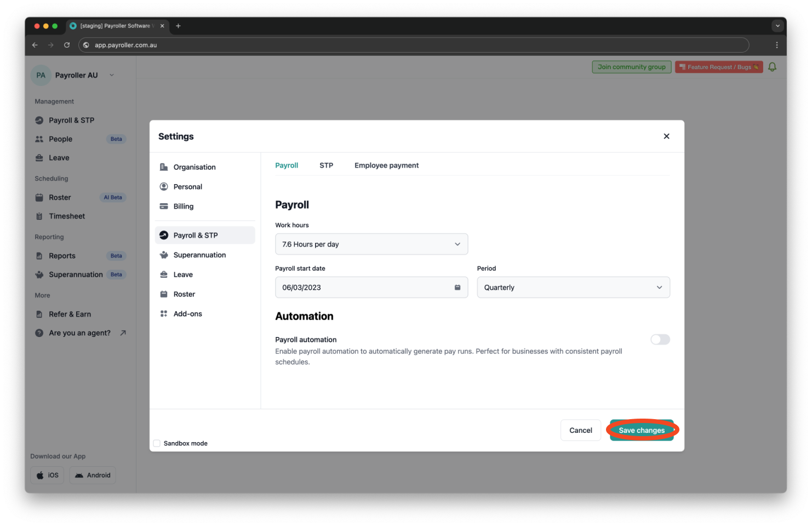Click the Join community group button
The image size is (812, 526).
(631, 67)
